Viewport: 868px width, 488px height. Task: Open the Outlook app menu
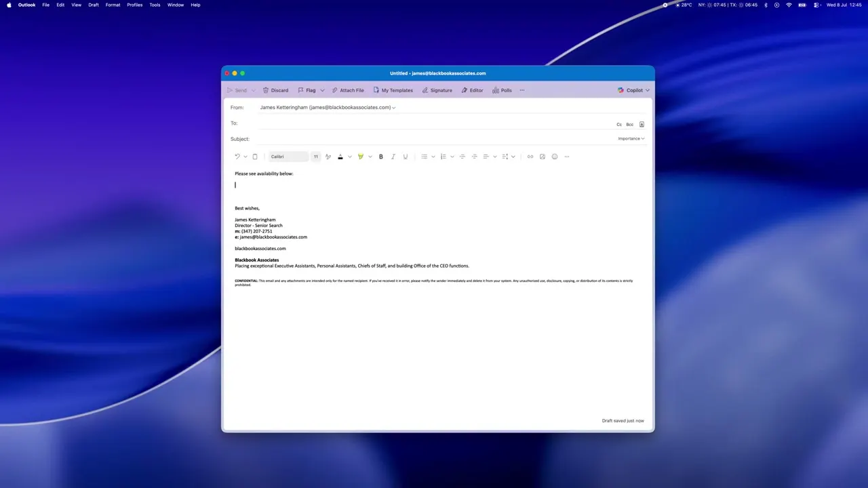pos(26,5)
